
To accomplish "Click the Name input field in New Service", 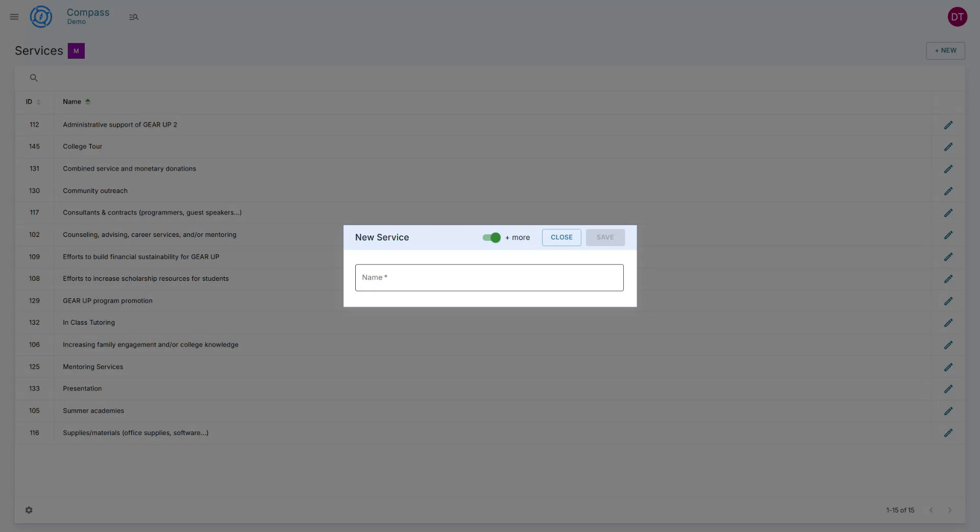I will click(489, 278).
